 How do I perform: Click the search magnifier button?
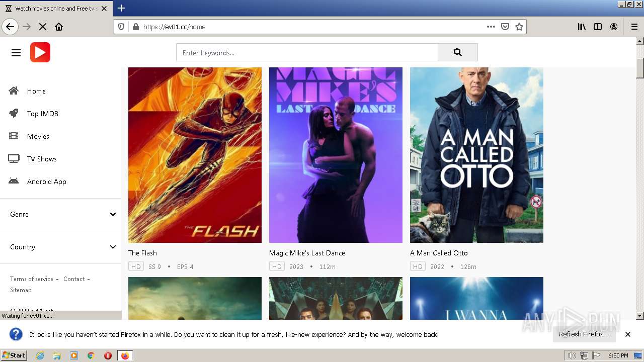[457, 52]
